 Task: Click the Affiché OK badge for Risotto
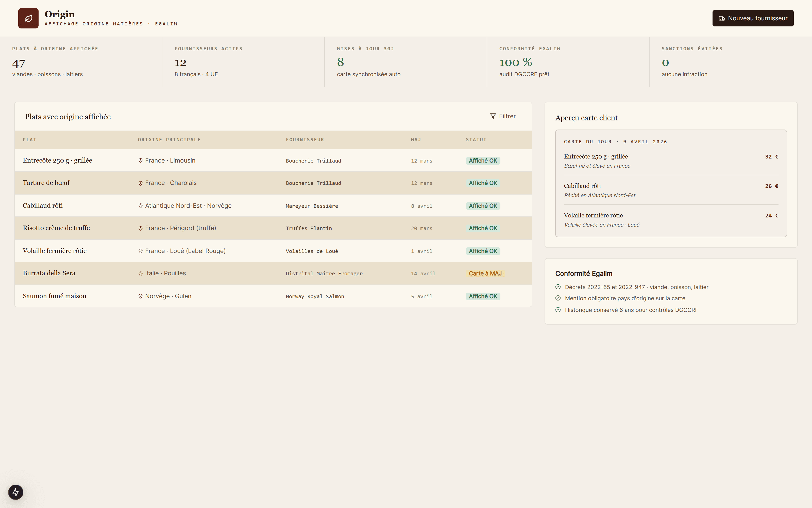click(483, 228)
